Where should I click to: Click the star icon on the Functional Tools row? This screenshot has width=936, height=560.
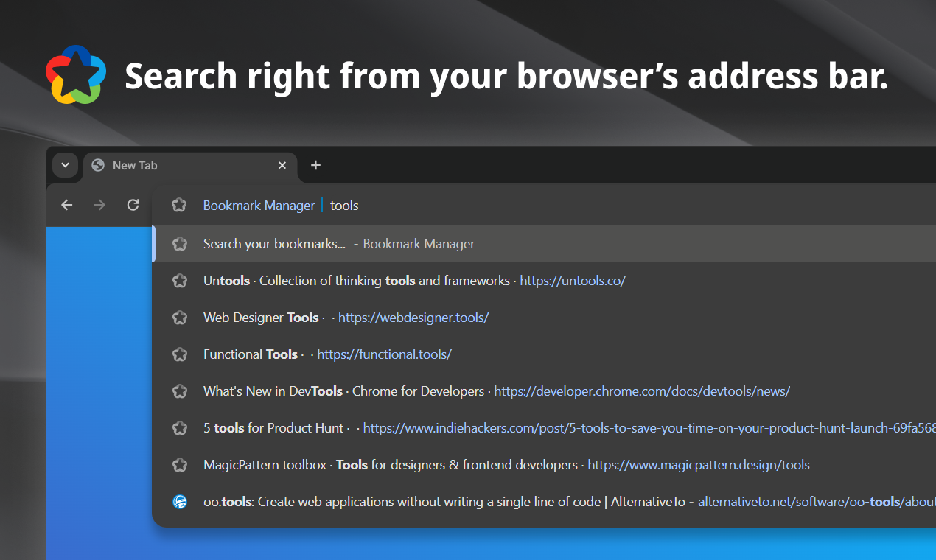click(x=180, y=354)
